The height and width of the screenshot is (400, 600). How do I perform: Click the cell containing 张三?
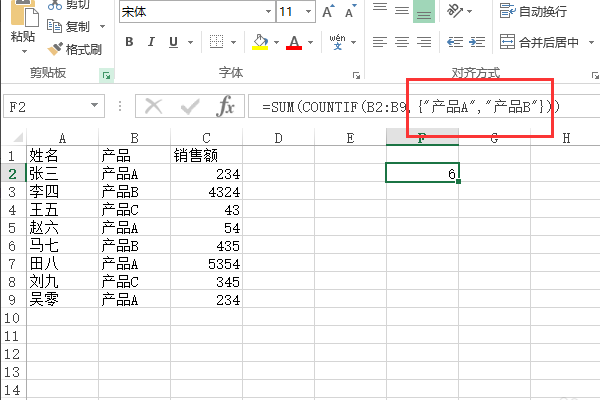tap(62, 173)
